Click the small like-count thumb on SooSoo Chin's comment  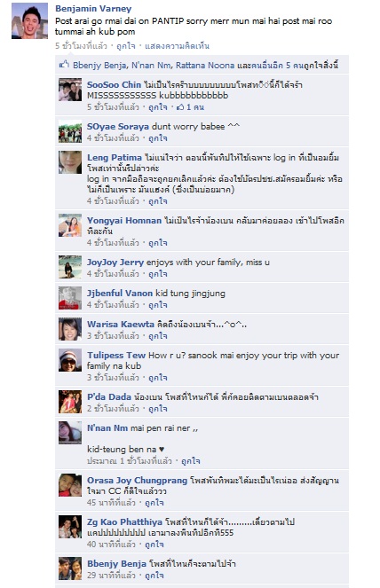point(180,107)
